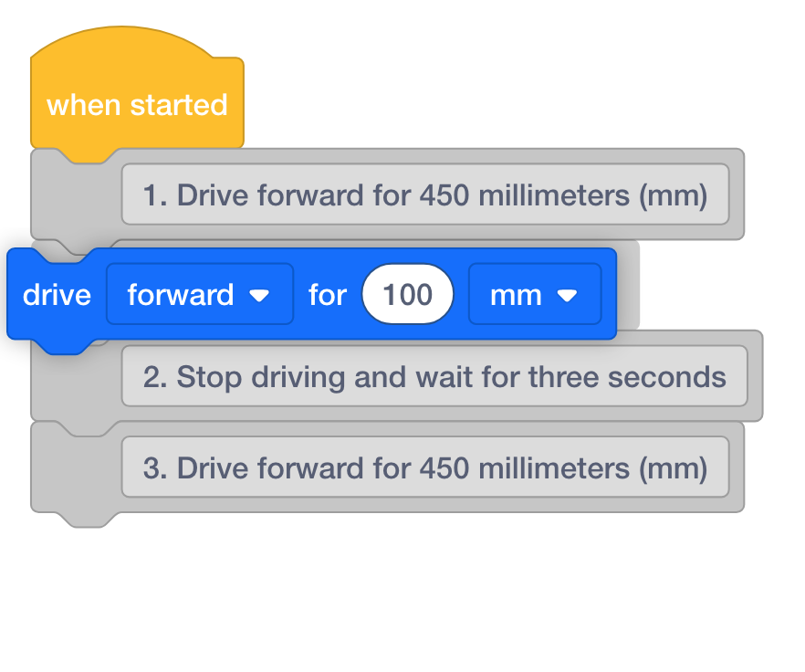Screen dimensions: 805x672
Task: Click the gray right end of comment 2 block
Action: 755,376
